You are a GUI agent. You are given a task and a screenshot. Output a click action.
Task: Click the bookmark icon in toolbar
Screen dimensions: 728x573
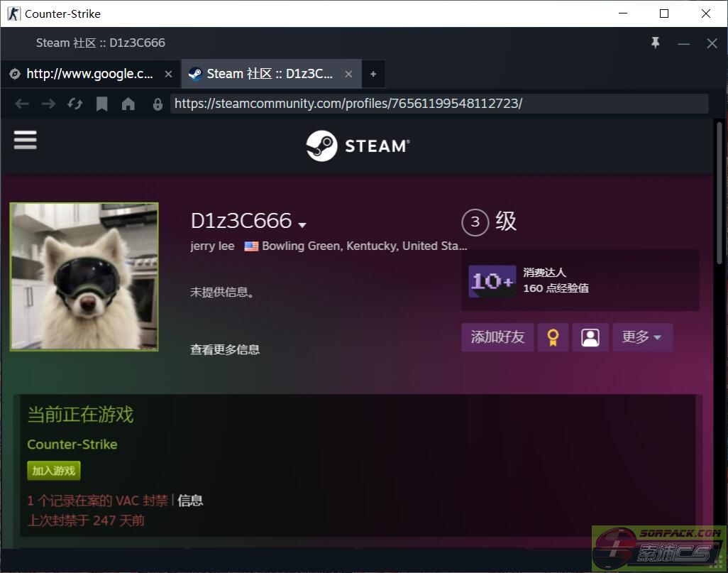102,104
